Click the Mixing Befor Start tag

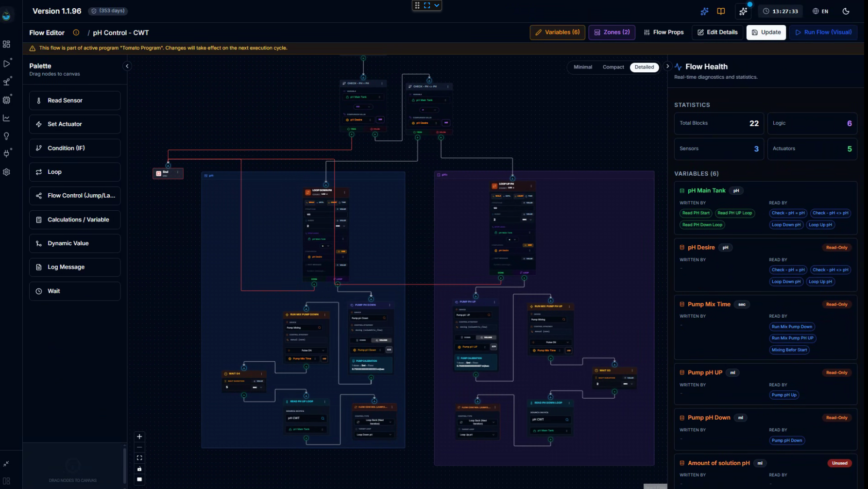(x=789, y=350)
